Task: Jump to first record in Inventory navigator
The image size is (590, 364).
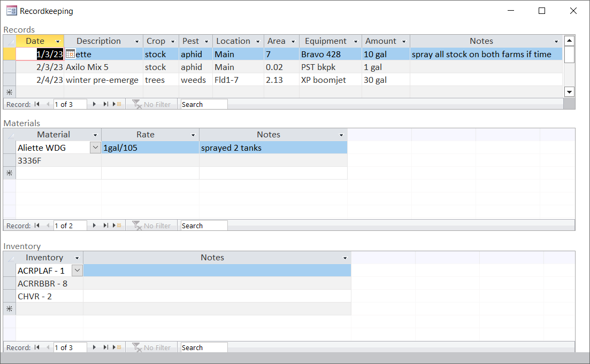Action: pyautogui.click(x=37, y=347)
